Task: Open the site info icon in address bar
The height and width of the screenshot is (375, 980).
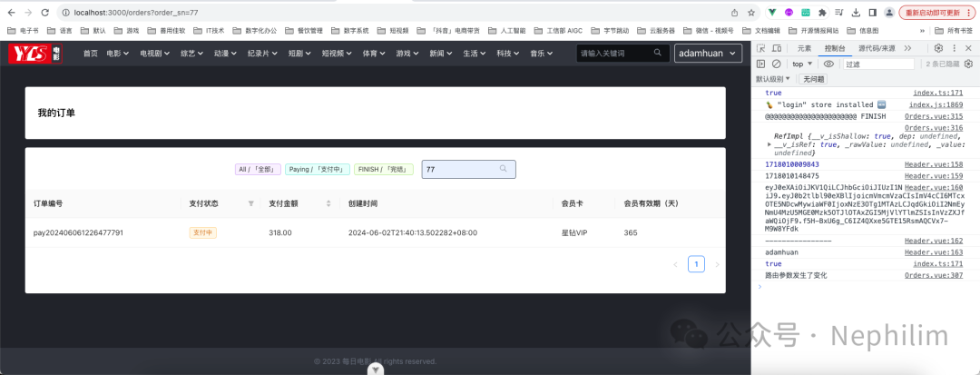Action: (67, 13)
